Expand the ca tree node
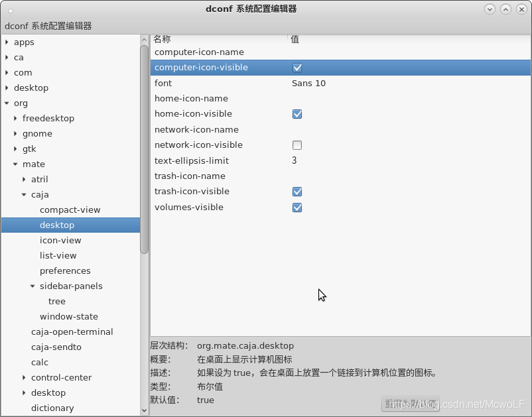The width and height of the screenshot is (532, 417). coord(7,57)
